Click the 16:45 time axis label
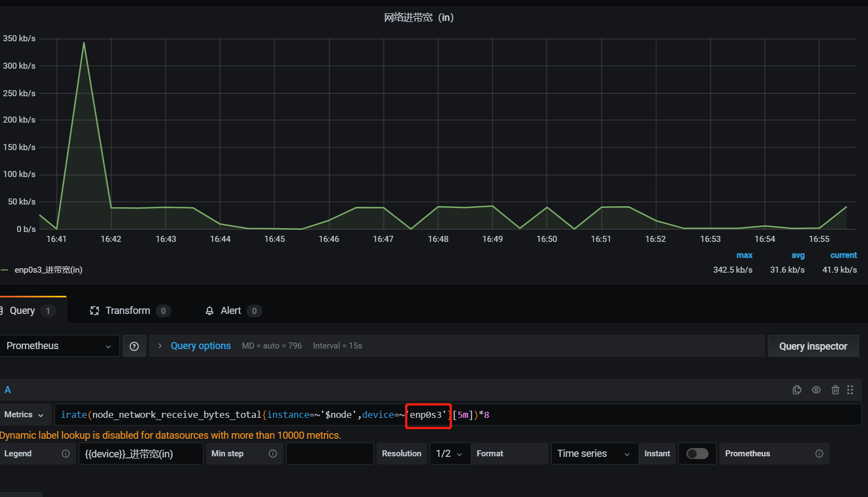 [x=274, y=239]
